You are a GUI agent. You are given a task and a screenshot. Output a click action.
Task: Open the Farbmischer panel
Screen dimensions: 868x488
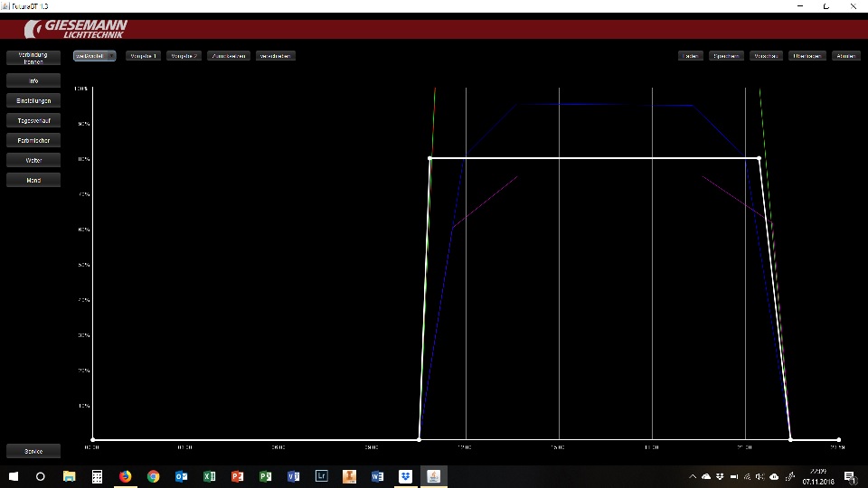point(33,140)
